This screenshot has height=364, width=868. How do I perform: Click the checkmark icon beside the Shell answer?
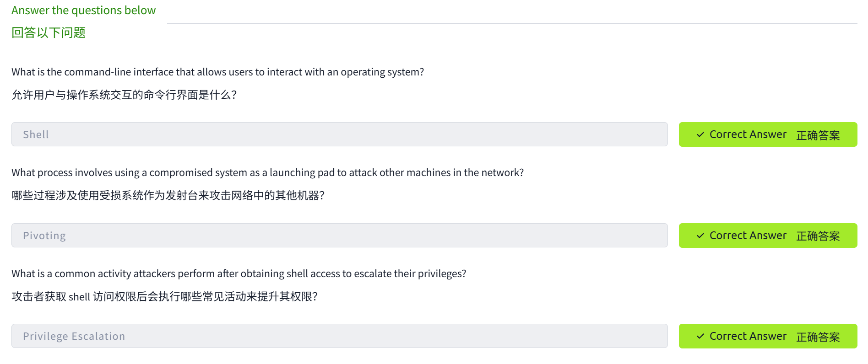coord(700,134)
